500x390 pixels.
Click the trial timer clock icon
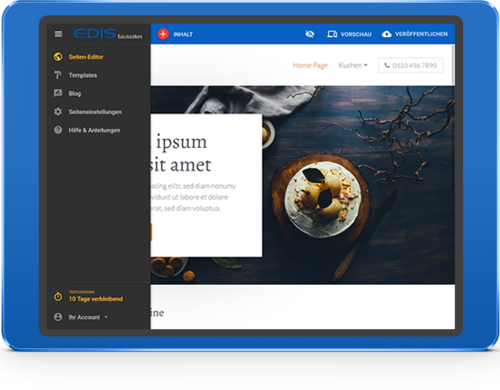[58, 296]
